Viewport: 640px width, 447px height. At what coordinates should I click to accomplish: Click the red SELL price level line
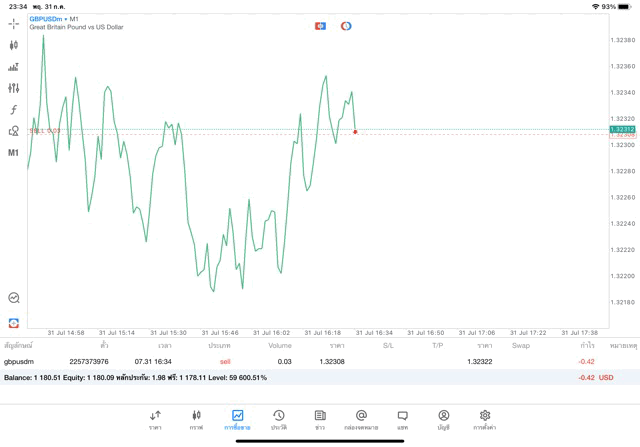pos(200,132)
